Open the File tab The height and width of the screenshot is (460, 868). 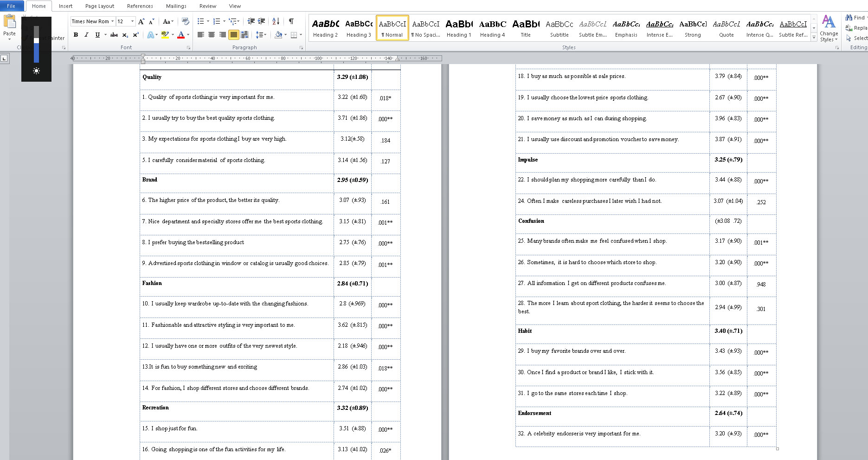12,6
